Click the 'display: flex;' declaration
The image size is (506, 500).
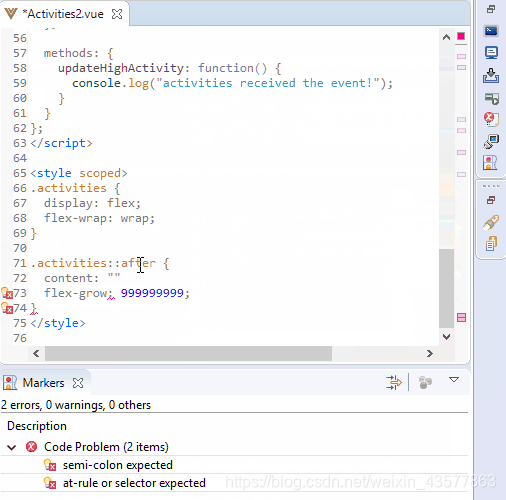coord(92,203)
